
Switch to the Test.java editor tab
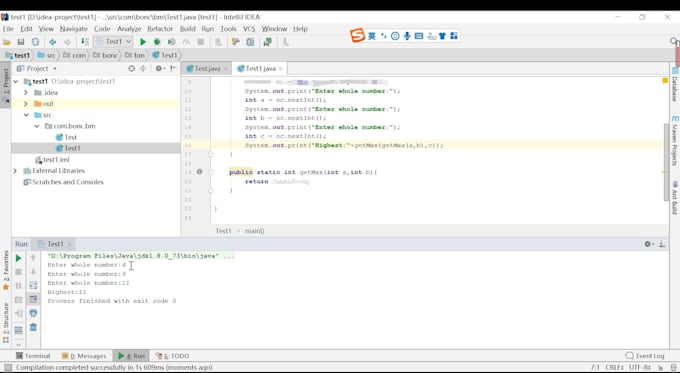207,69
